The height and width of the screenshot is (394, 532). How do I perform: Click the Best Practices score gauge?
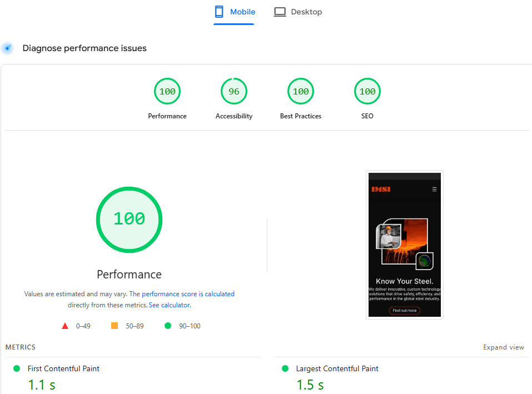pos(300,91)
